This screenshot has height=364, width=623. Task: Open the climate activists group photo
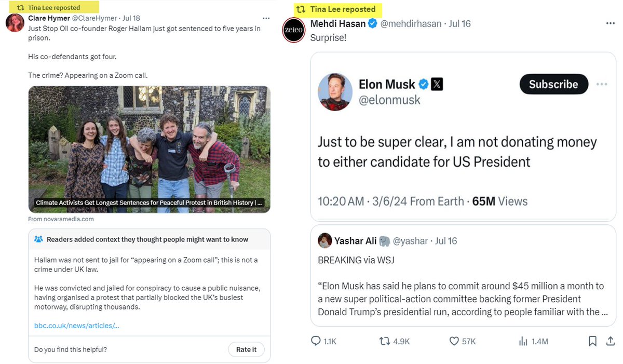(149, 143)
